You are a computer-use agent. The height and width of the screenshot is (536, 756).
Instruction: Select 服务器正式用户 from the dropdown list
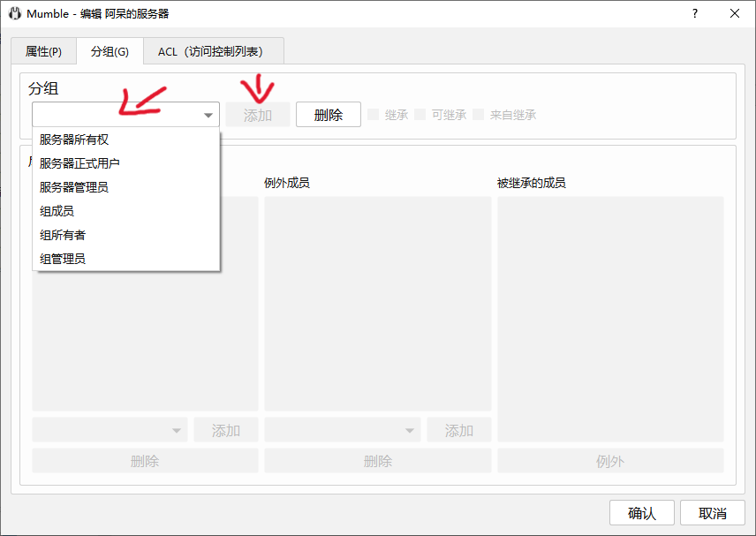[79, 163]
